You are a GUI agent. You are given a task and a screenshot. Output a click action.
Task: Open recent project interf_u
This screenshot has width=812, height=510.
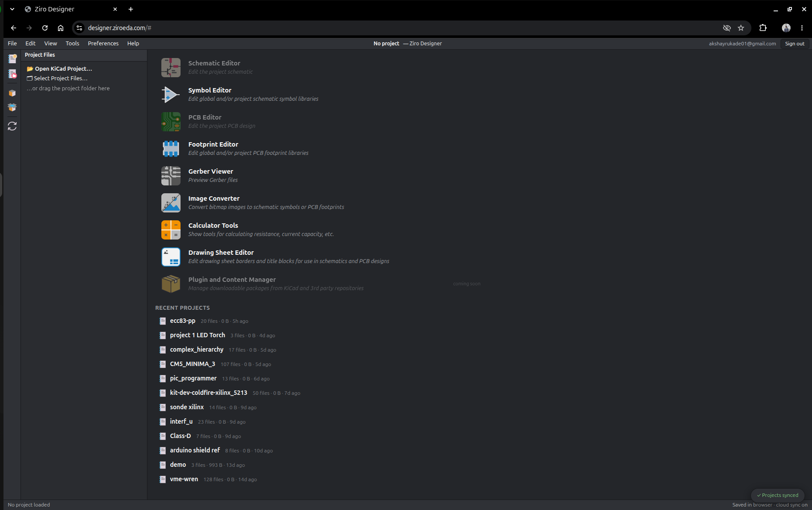[181, 421]
